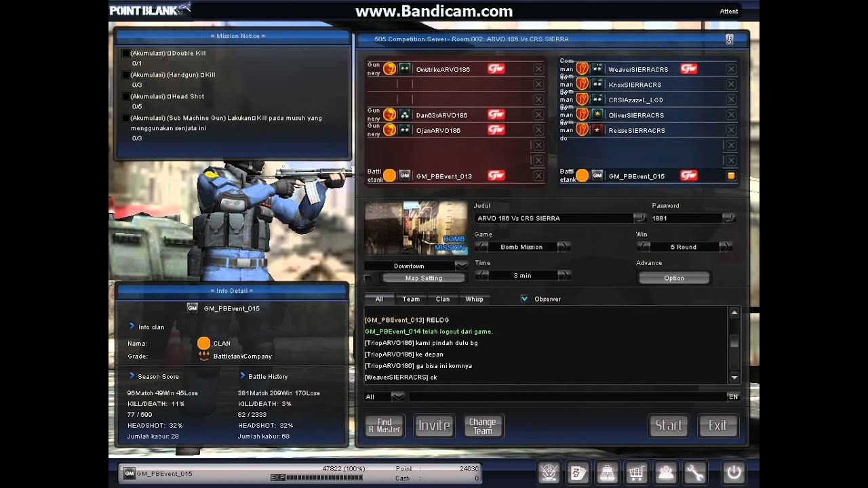Increase the Win rounds arrow
This screenshot has height=488, width=868.
[726, 247]
